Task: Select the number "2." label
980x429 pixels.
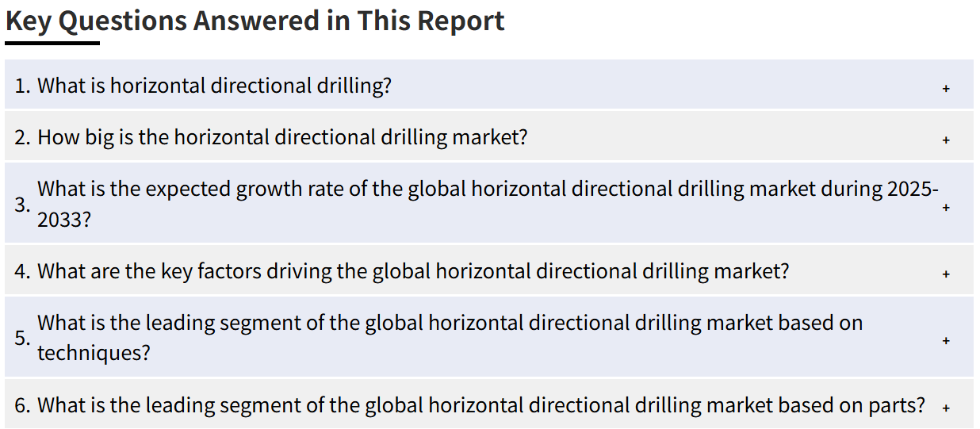Action: [x=22, y=137]
